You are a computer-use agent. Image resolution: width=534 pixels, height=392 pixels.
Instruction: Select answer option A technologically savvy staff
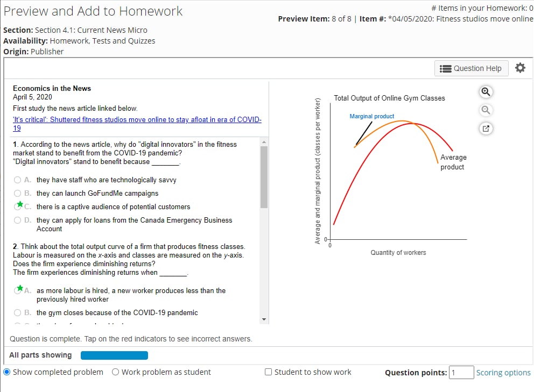point(18,180)
